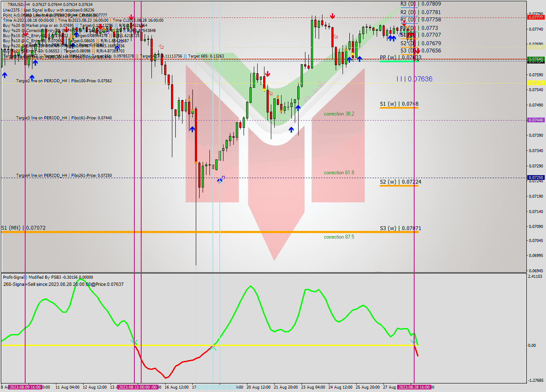The image size is (546, 392).
Task: Select the blue 'I I I 0.07636' price text
Action: 414,79
